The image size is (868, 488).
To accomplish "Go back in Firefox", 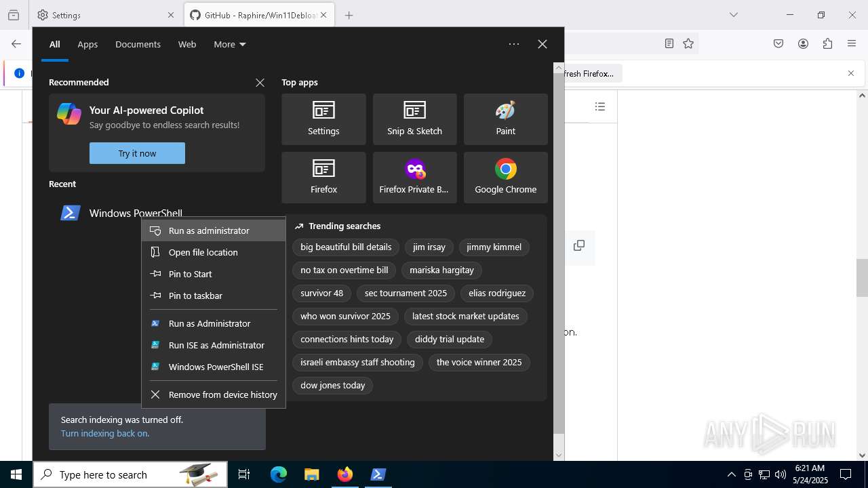I will tap(16, 43).
